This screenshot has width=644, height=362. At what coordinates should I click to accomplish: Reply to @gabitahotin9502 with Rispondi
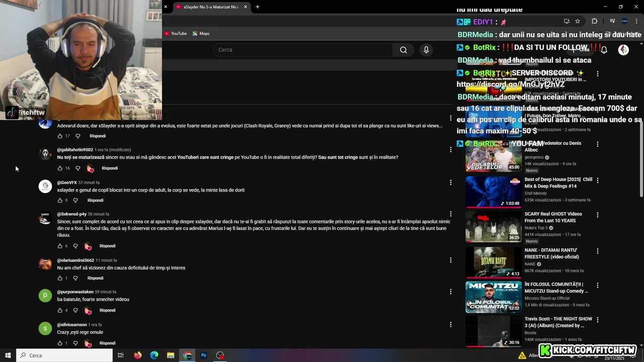(x=110, y=168)
